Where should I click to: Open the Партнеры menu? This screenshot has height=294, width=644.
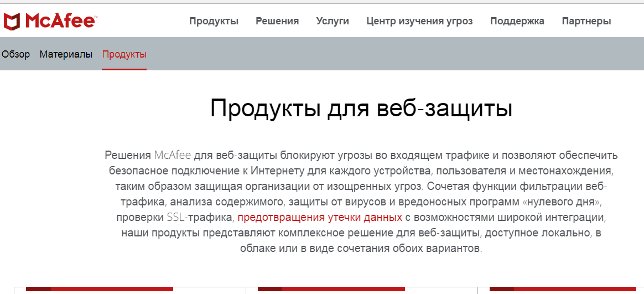click(586, 22)
